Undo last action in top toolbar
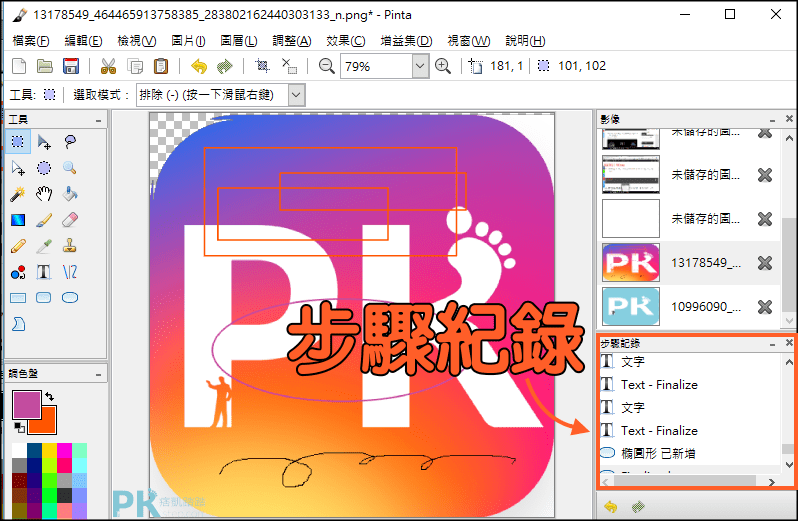798x521 pixels. [198, 66]
